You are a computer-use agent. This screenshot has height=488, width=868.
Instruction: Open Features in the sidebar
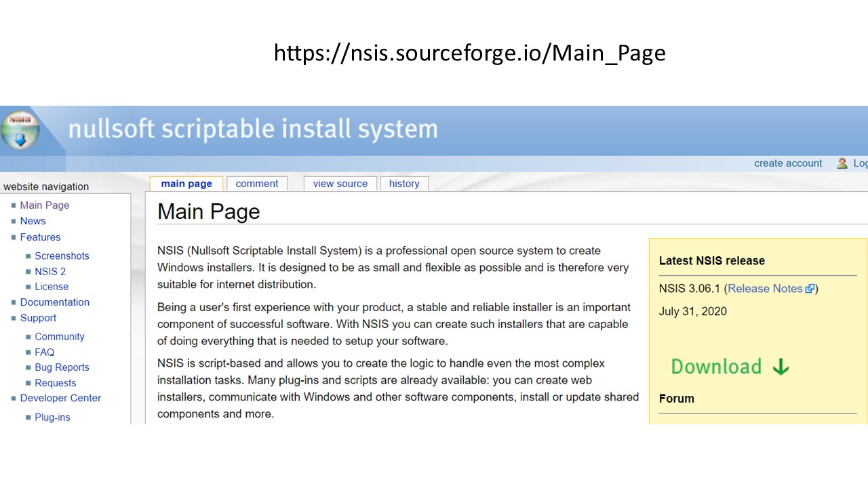[x=40, y=237]
